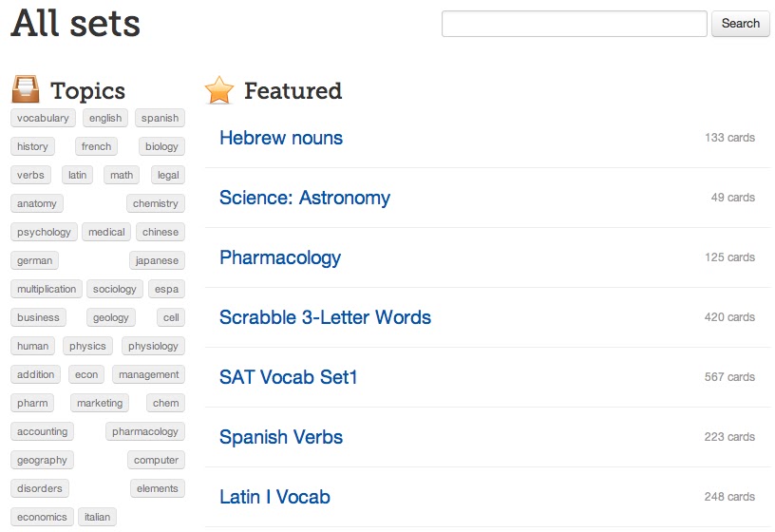Viewport: 775px width, 532px height.
Task: Choose the physiology topic tag
Action: tap(153, 346)
